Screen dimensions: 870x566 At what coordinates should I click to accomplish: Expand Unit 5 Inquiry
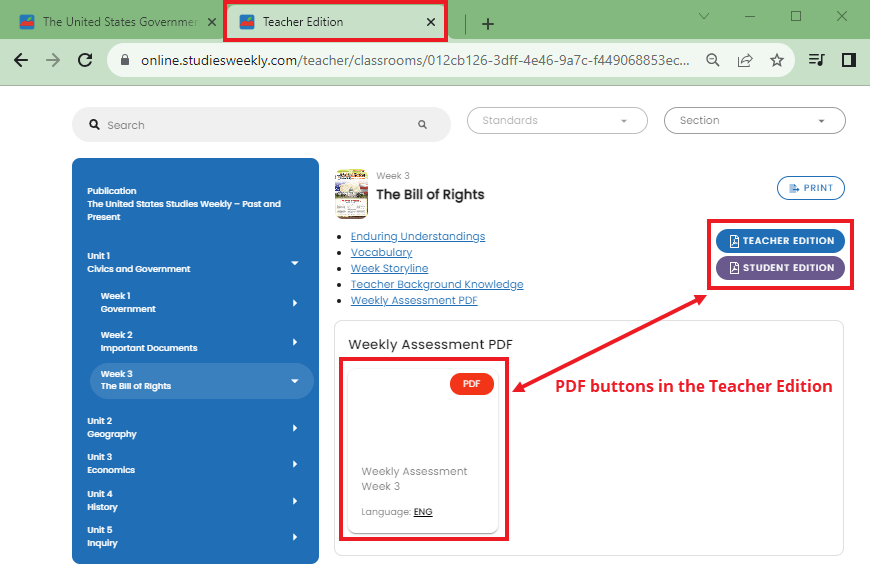click(295, 537)
